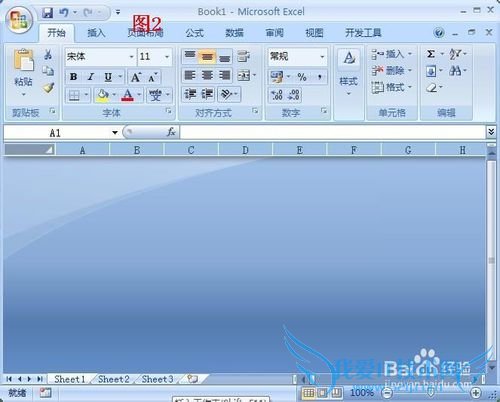Apply comma style
This screenshot has width=500, height=402.
click(319, 77)
